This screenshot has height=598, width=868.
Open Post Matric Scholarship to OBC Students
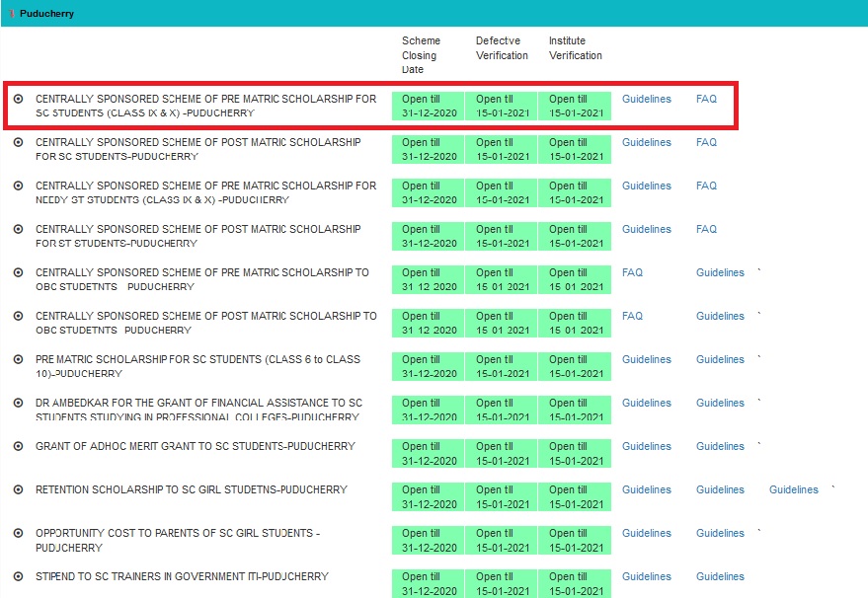point(206,323)
